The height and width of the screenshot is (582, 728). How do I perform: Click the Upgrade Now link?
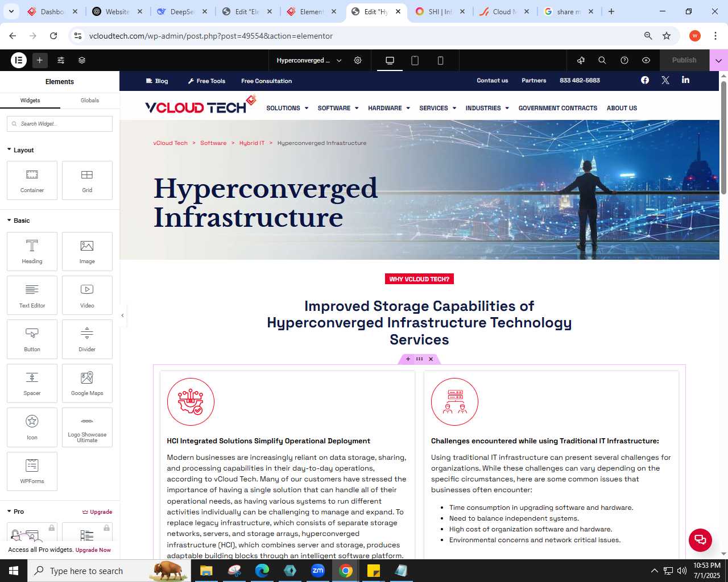(93, 550)
